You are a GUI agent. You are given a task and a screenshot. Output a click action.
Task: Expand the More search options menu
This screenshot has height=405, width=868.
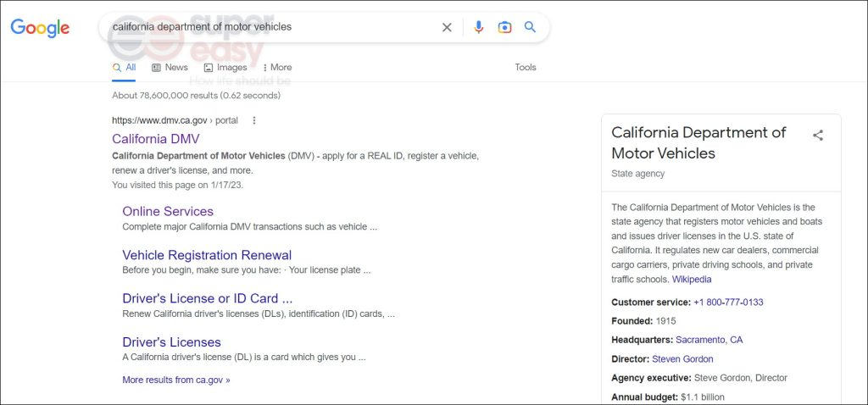(277, 68)
